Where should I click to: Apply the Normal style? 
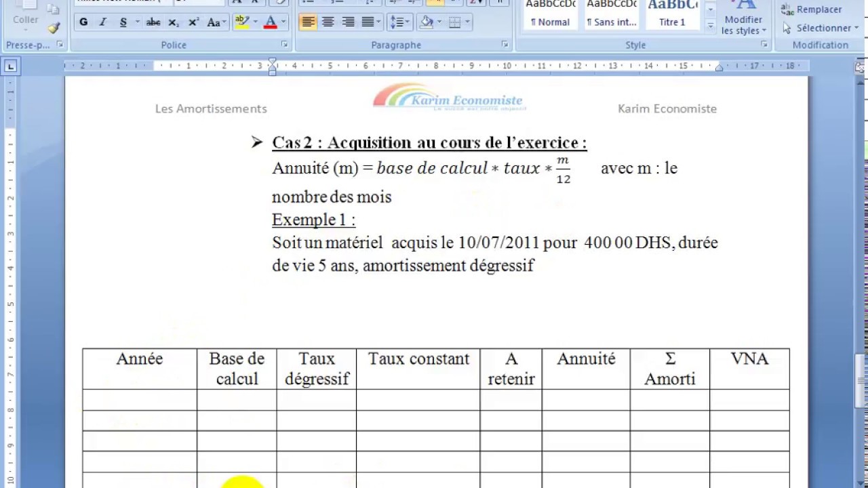pos(550,15)
